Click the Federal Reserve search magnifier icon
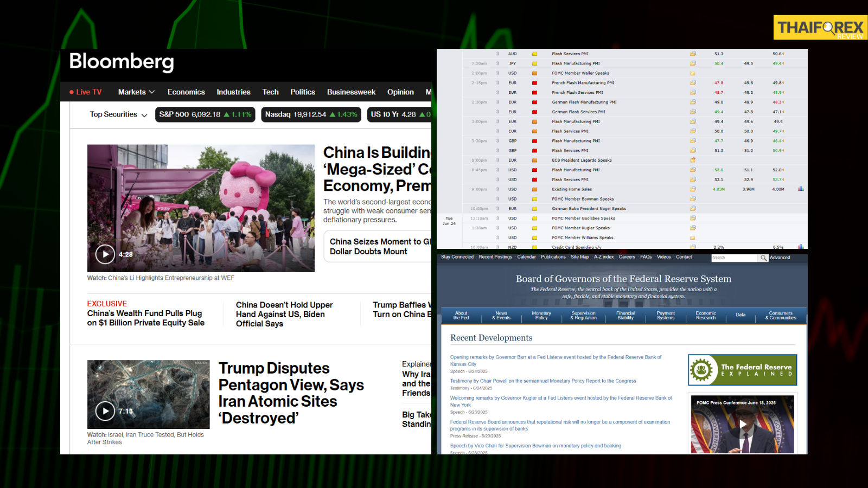 (x=763, y=258)
